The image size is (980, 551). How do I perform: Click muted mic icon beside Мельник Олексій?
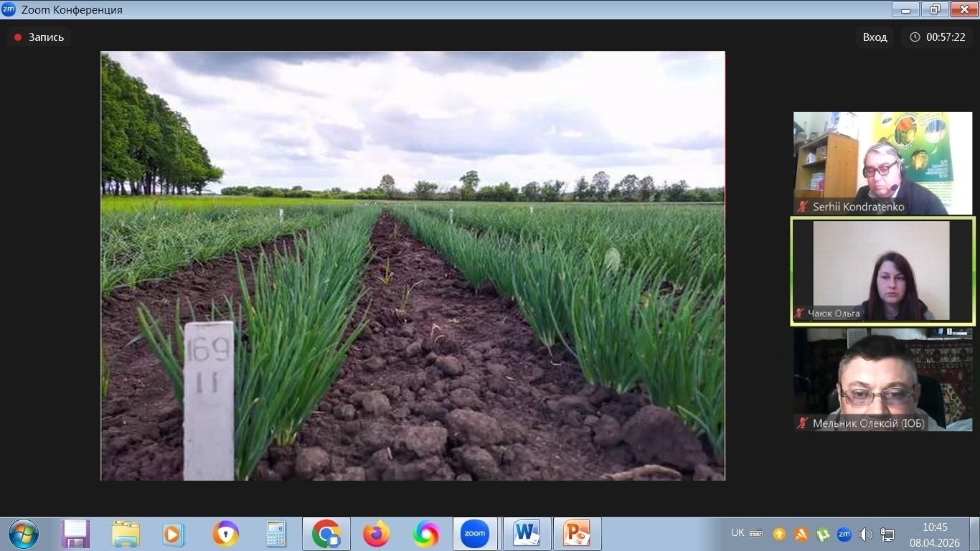pyautogui.click(x=803, y=423)
